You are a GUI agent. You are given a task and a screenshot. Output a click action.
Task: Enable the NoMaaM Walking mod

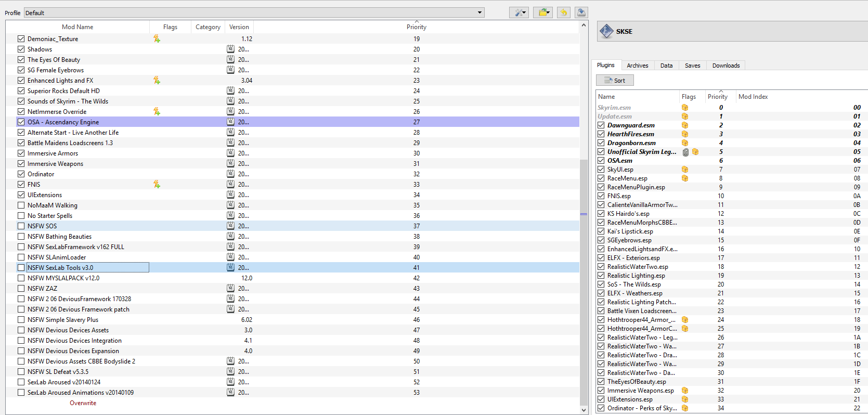(x=21, y=205)
